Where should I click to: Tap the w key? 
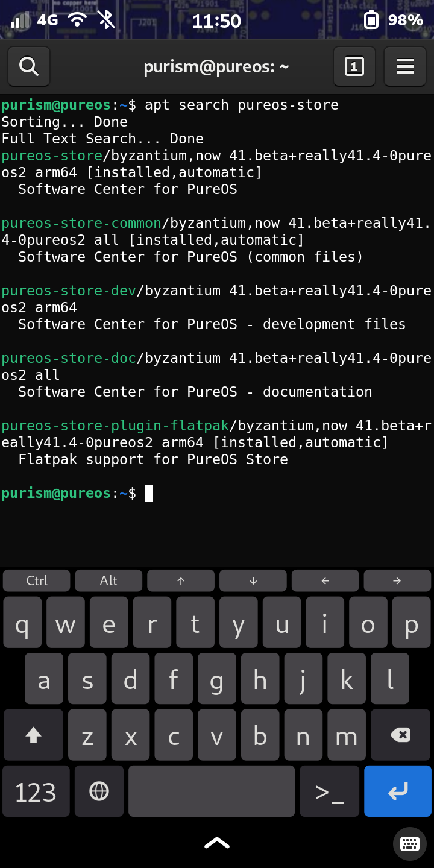(66, 622)
